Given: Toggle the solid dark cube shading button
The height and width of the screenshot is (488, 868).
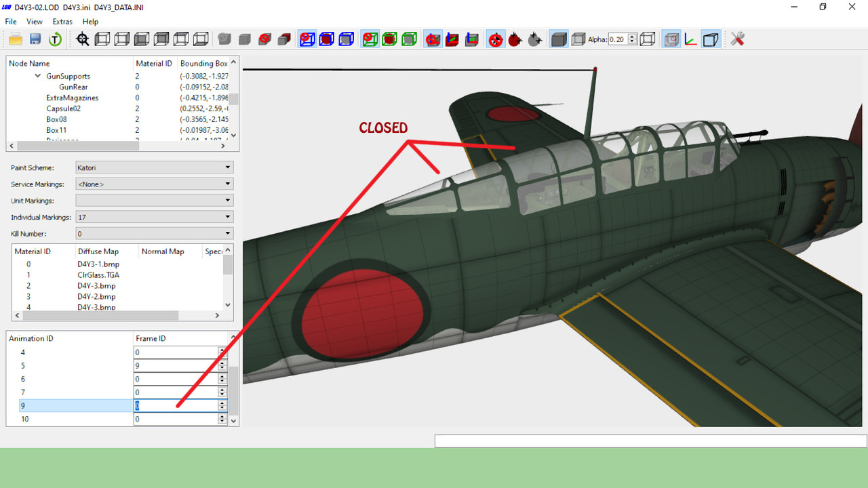Looking at the screenshot, I should pyautogui.click(x=559, y=39).
